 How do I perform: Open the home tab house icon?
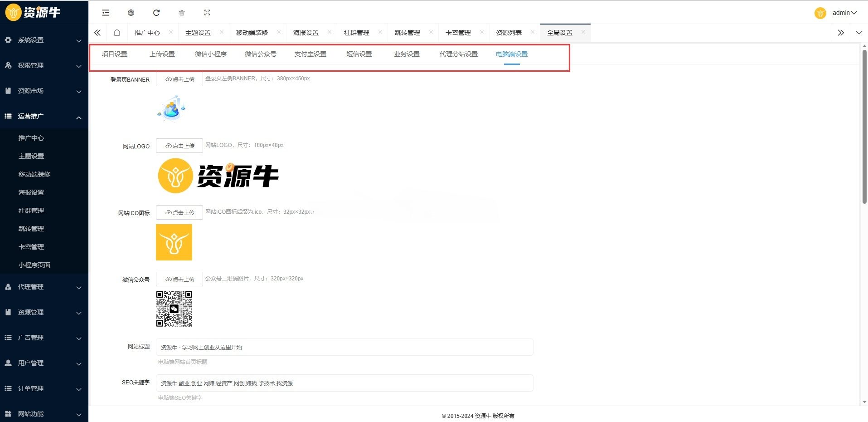[x=116, y=32]
